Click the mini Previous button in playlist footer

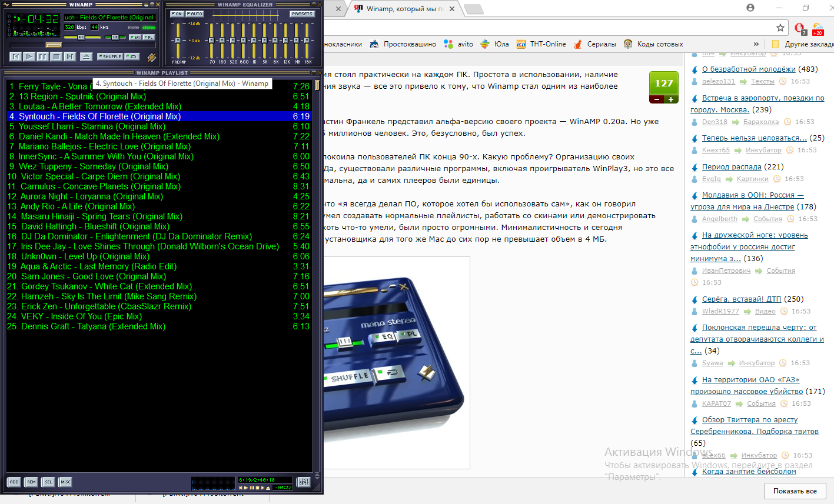pyautogui.click(x=241, y=488)
